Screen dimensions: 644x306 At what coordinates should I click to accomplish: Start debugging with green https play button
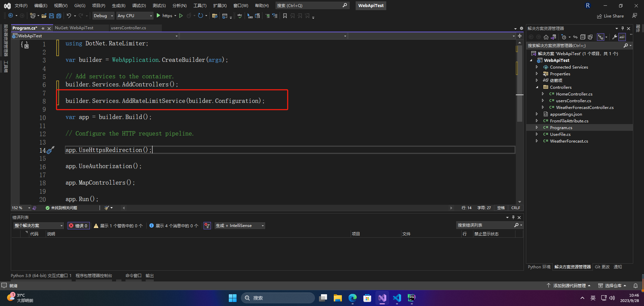pyautogui.click(x=158, y=16)
